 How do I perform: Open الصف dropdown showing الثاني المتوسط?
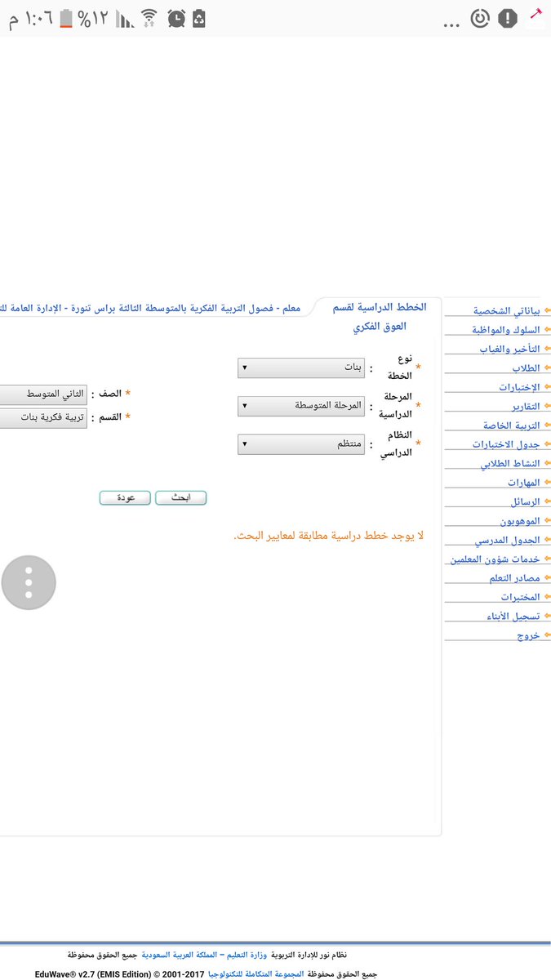43,394
